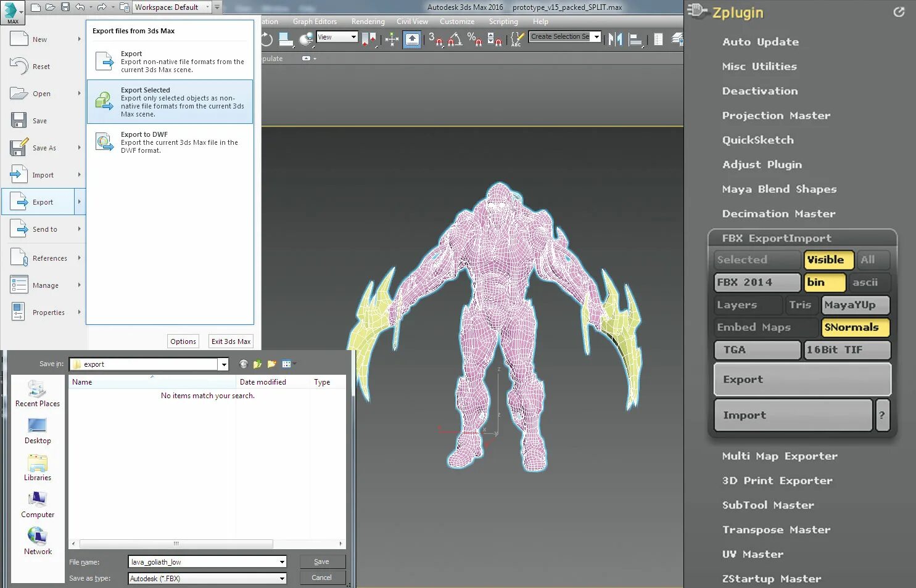Open the Workspace Default dropdown
The height and width of the screenshot is (588, 916).
(172, 7)
